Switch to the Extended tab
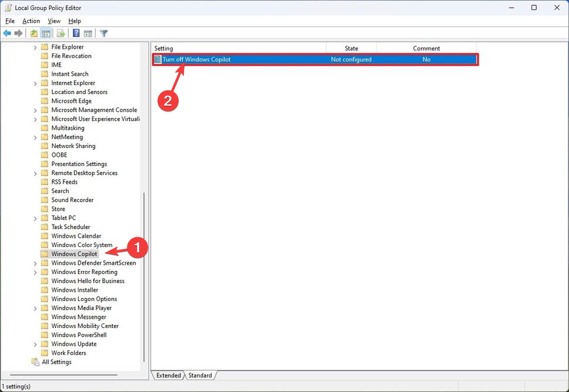Screen dimensions: 569x392 (x=168, y=376)
